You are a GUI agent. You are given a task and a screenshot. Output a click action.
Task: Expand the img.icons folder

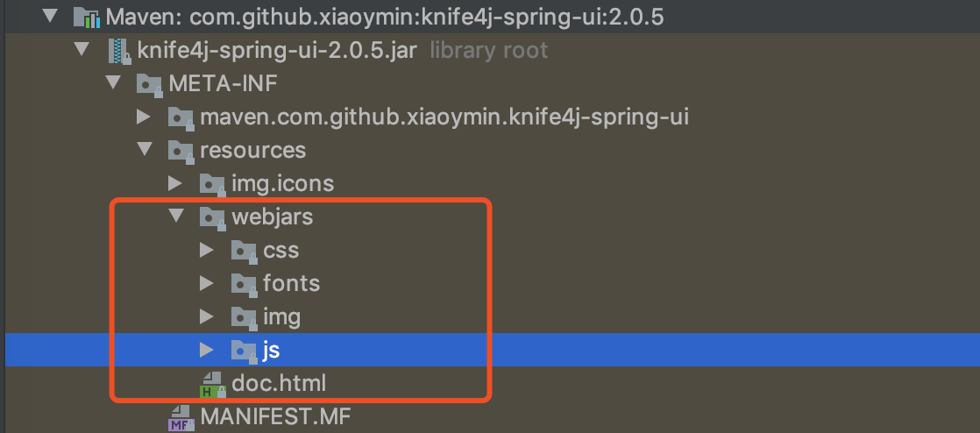click(175, 184)
